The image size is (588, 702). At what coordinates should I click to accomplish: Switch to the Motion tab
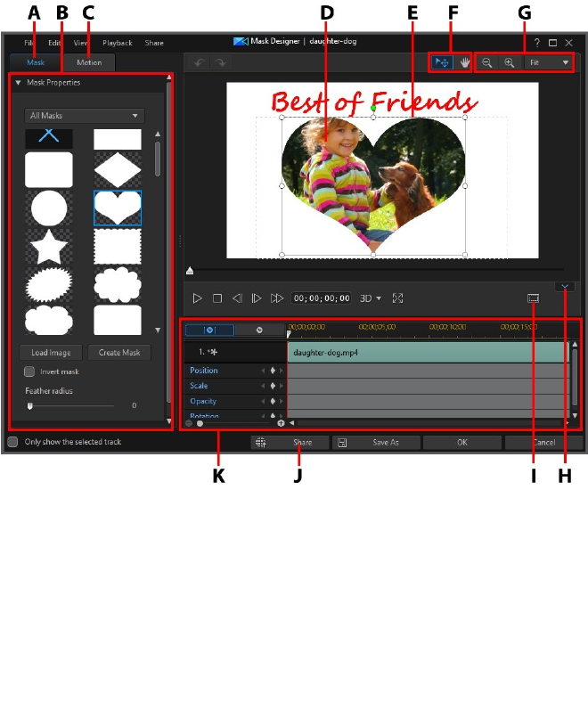click(89, 62)
